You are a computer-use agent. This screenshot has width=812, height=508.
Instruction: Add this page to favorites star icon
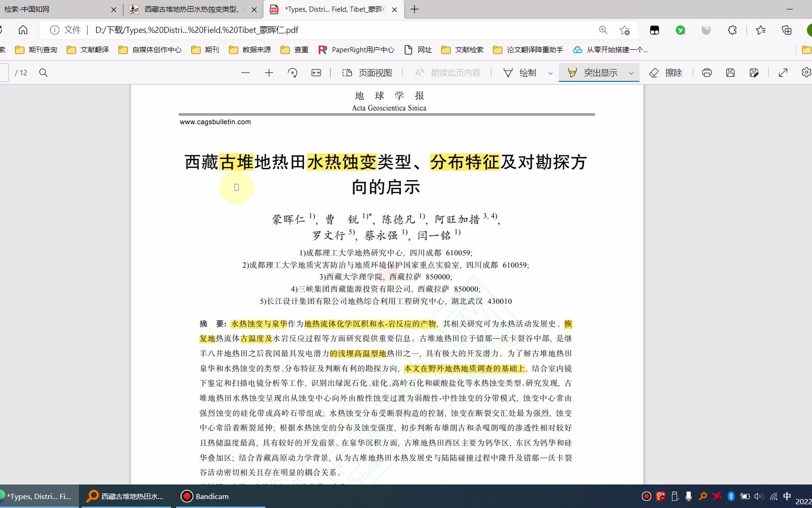625,30
